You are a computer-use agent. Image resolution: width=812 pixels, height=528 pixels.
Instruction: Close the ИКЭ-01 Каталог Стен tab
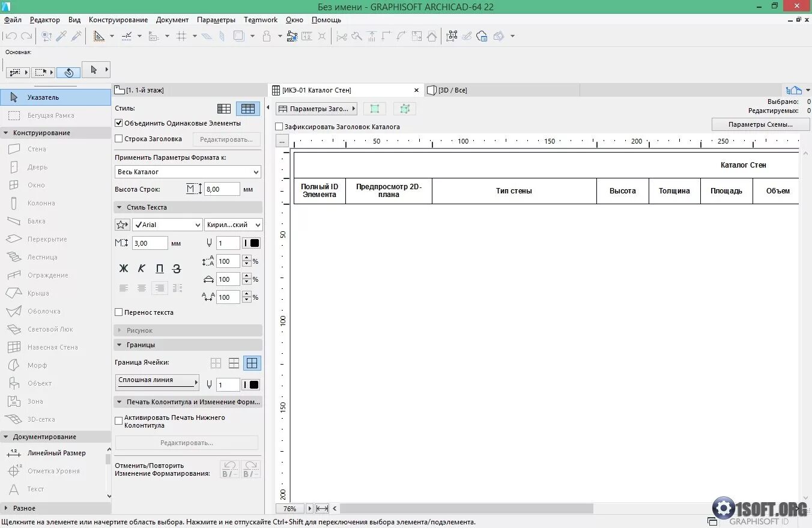tap(416, 90)
